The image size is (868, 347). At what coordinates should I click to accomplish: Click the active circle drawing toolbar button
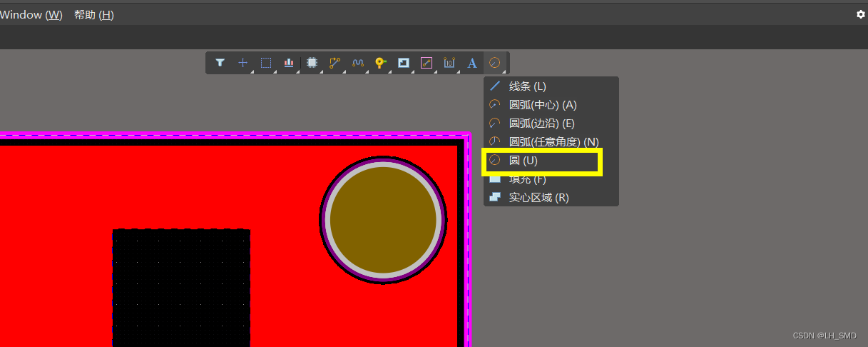point(495,63)
